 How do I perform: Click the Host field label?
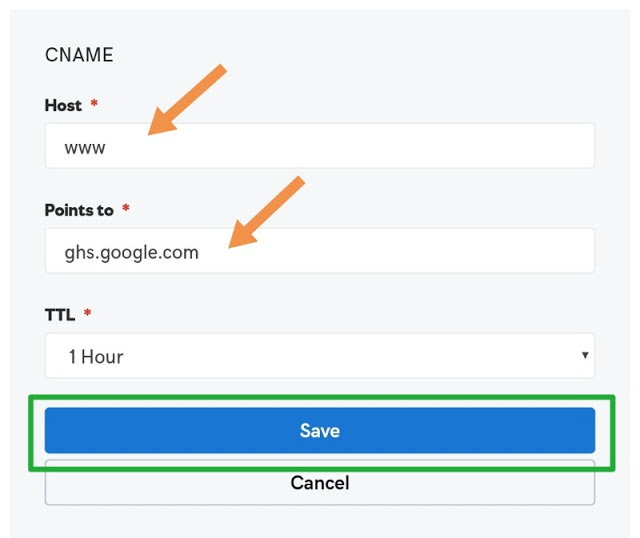(63, 105)
